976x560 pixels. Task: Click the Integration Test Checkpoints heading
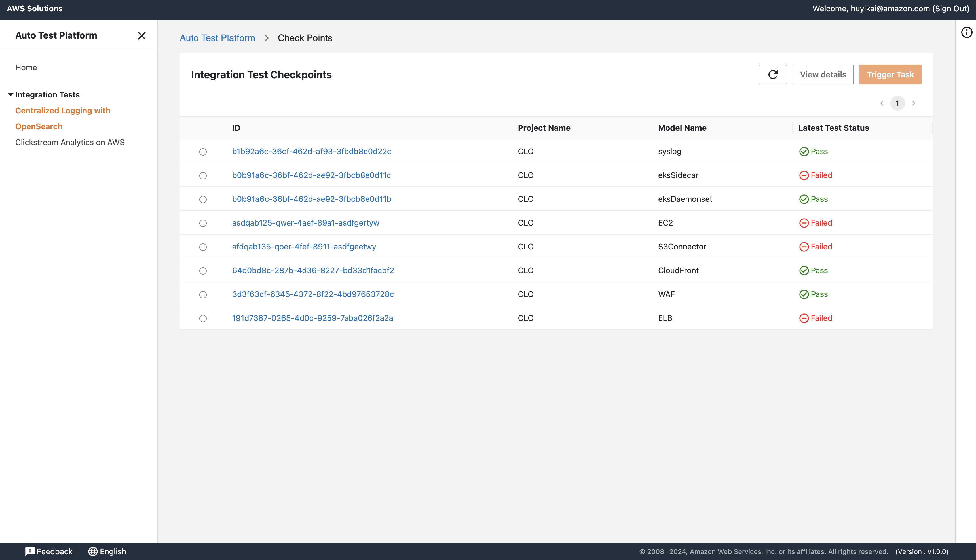[x=261, y=75]
